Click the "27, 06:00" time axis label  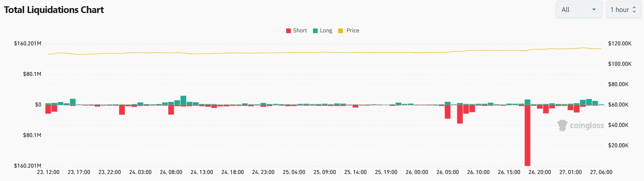(x=601, y=172)
